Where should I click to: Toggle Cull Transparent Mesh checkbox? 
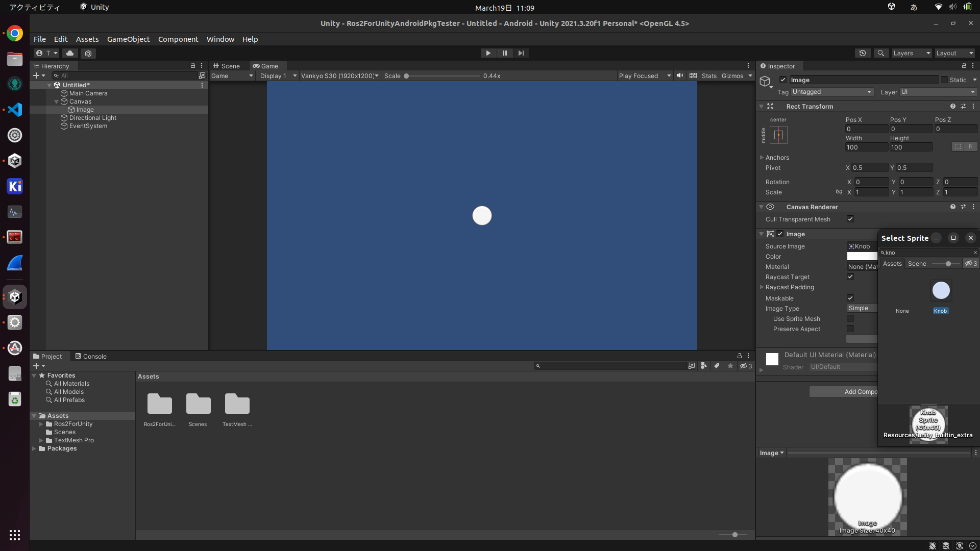pos(850,219)
